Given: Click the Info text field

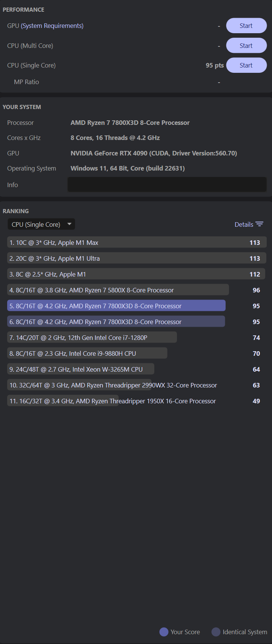Looking at the screenshot, I should (x=167, y=185).
